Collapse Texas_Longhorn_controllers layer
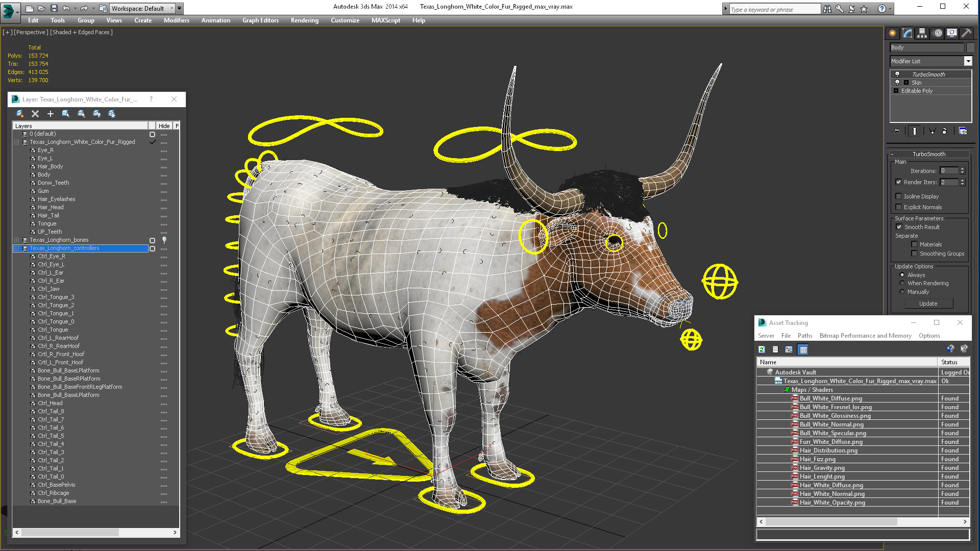Image resolution: width=980 pixels, height=551 pixels. point(17,248)
